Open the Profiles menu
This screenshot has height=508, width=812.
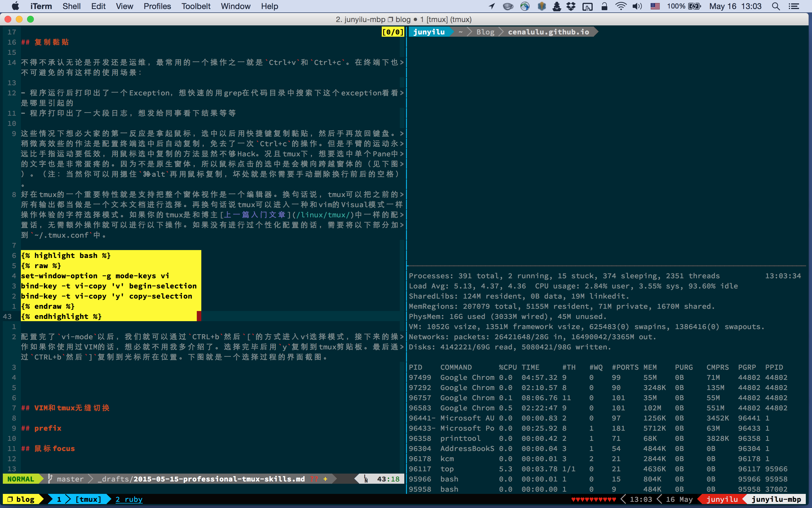coord(157,6)
